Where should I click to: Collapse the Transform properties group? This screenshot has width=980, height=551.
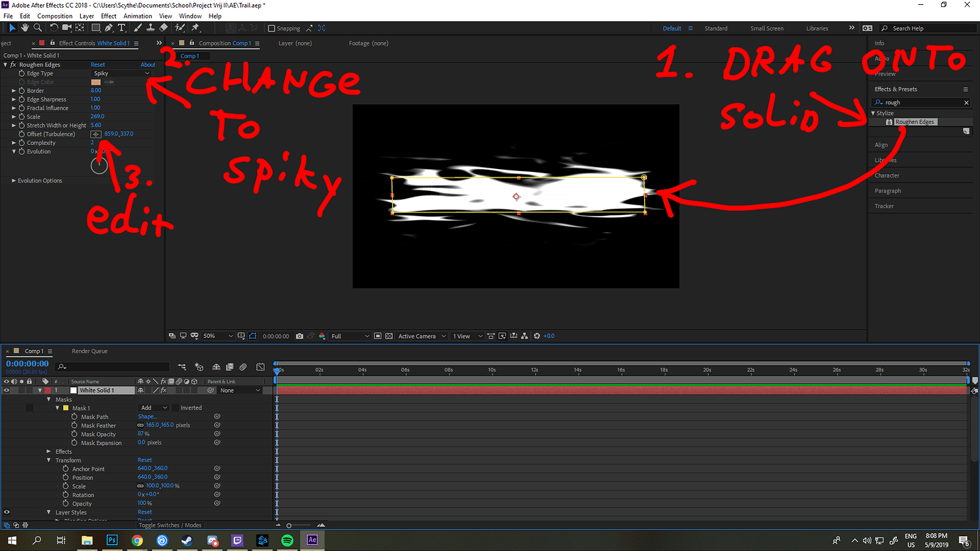48,460
